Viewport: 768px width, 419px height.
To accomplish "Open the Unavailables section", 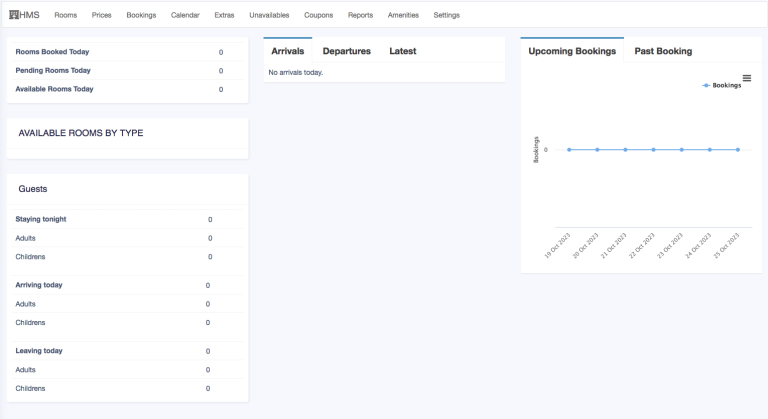I will coord(269,15).
